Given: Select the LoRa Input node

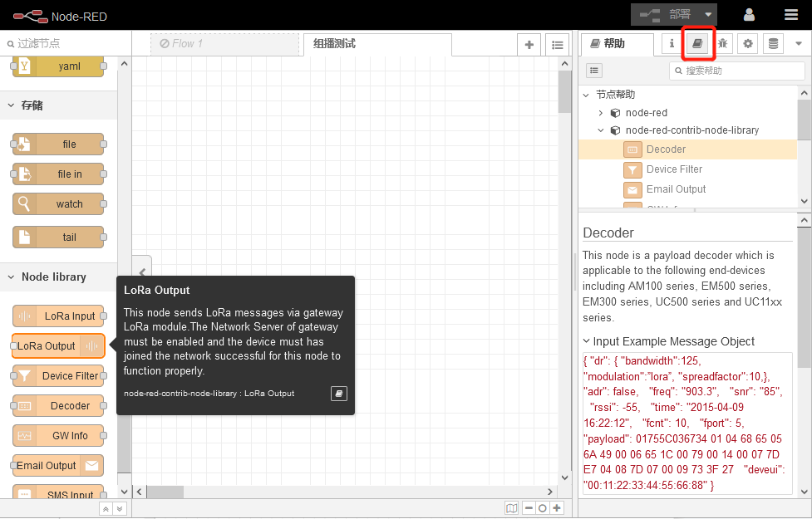Looking at the screenshot, I should 58,316.
